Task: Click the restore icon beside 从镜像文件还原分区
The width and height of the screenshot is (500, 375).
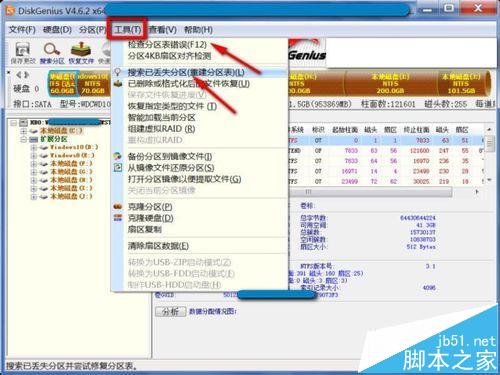Action: pyautogui.click(x=117, y=168)
